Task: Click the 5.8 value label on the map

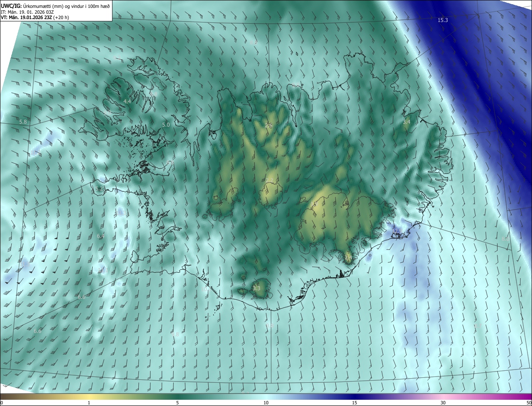Action: pyautogui.click(x=23, y=122)
